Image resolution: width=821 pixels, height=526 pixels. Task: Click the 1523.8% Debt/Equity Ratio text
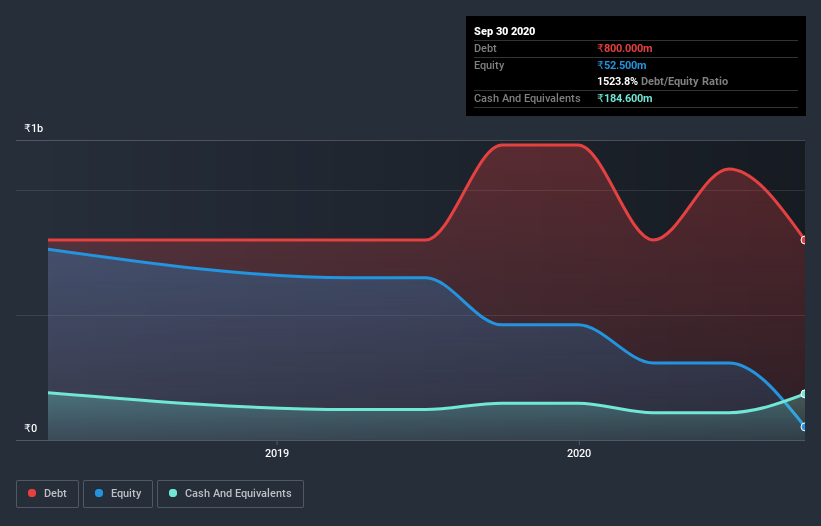[x=662, y=81]
